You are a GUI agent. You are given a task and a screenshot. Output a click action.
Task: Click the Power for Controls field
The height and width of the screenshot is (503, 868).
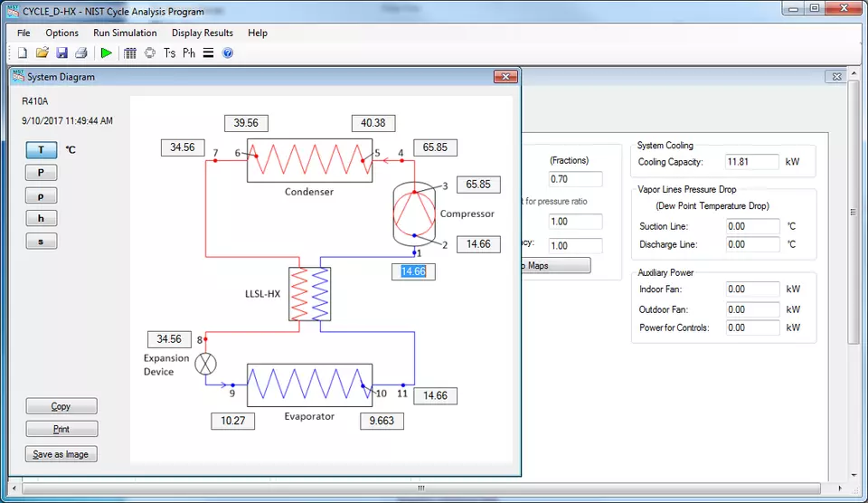click(x=753, y=328)
